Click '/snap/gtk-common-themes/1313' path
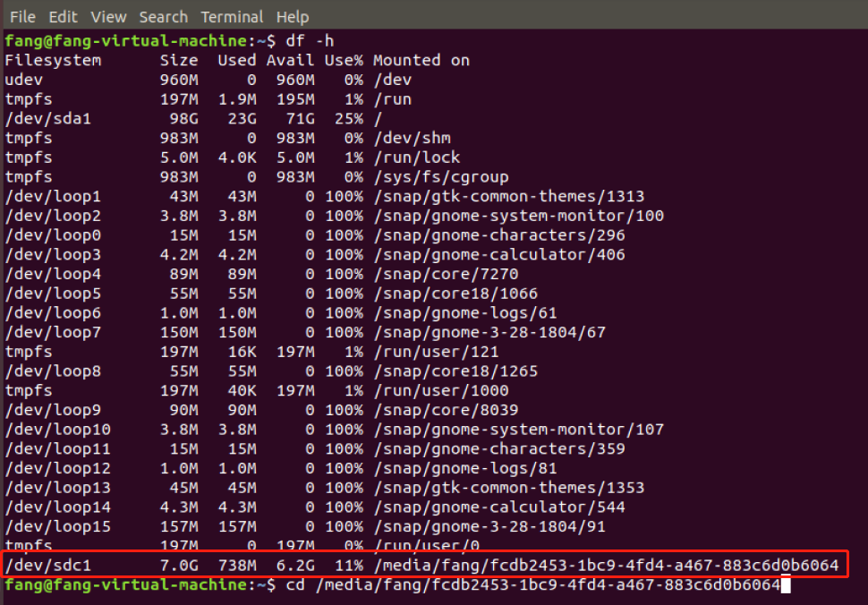Viewport: 868px width, 605px height. (x=509, y=196)
